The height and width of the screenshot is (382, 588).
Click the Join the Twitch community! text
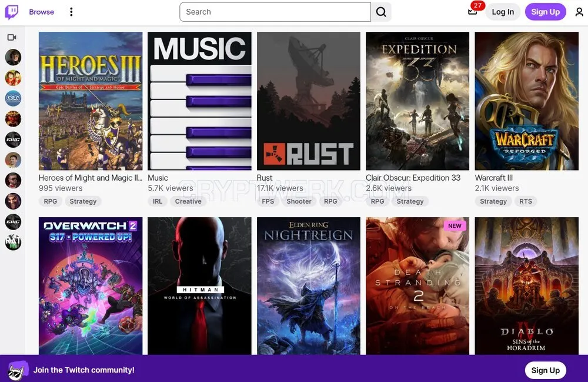(84, 370)
